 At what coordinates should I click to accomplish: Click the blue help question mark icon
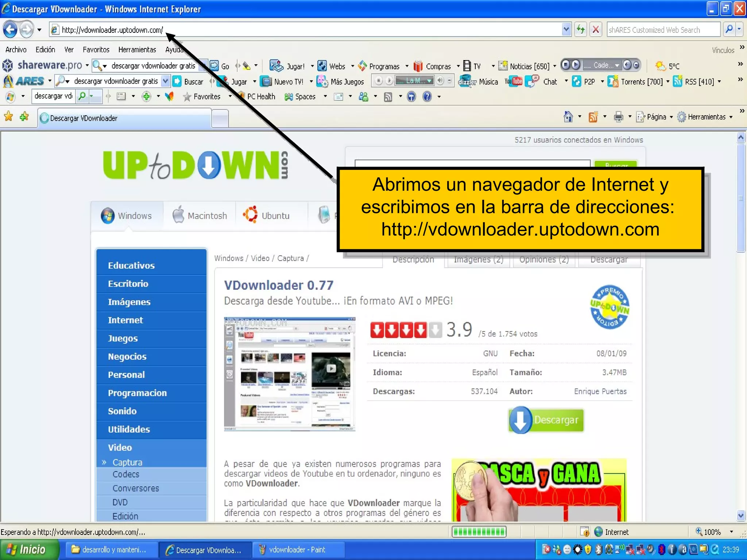[x=427, y=97]
